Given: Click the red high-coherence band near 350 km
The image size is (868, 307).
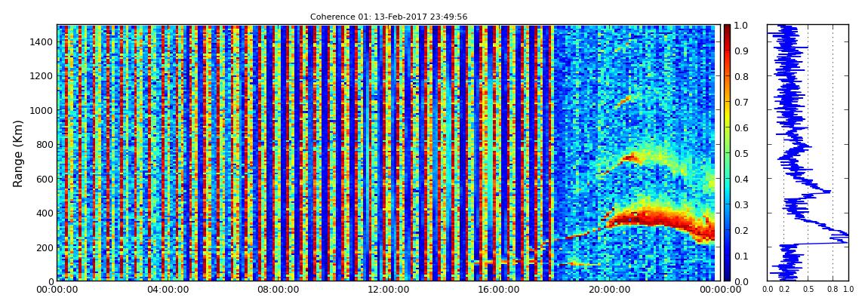Looking at the screenshot, I should click(653, 217).
